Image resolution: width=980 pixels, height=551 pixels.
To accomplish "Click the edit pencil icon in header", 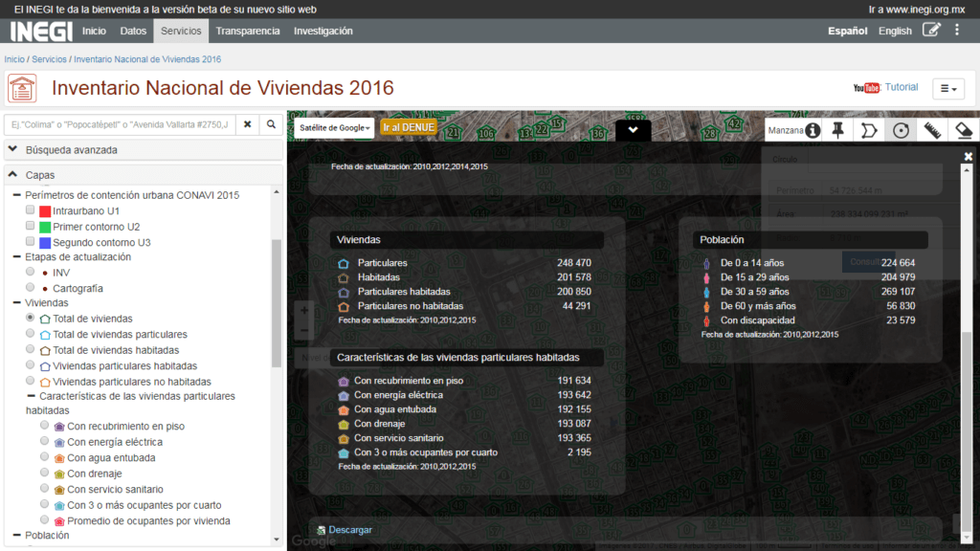I will click(930, 30).
